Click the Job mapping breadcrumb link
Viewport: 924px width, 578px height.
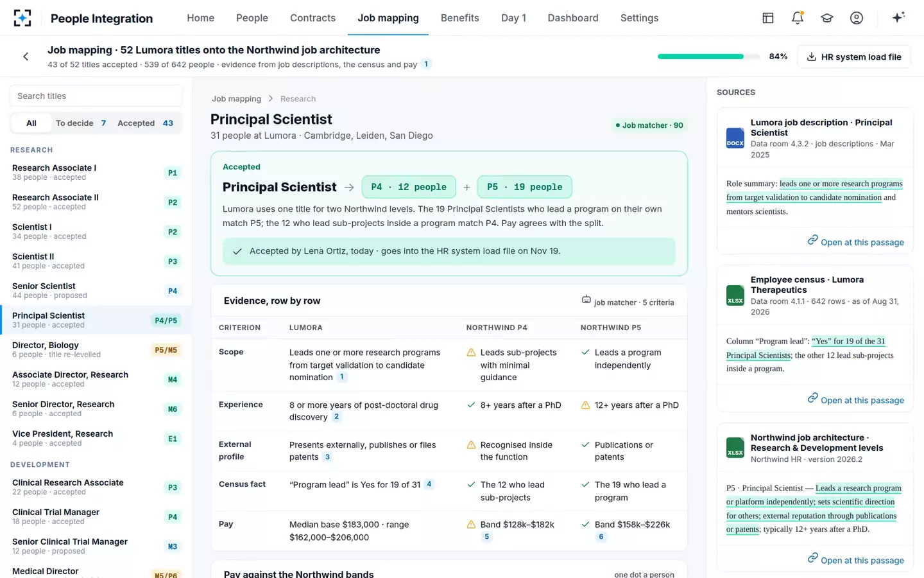click(236, 99)
